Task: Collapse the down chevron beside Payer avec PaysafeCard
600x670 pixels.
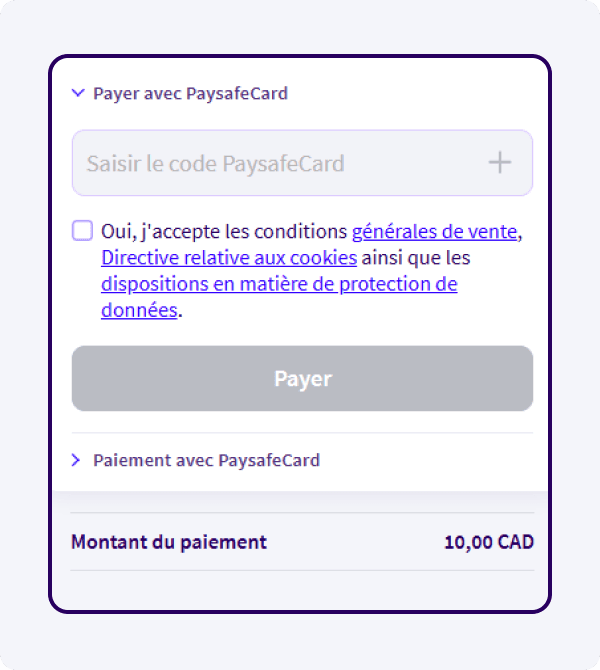Action: pos(78,94)
